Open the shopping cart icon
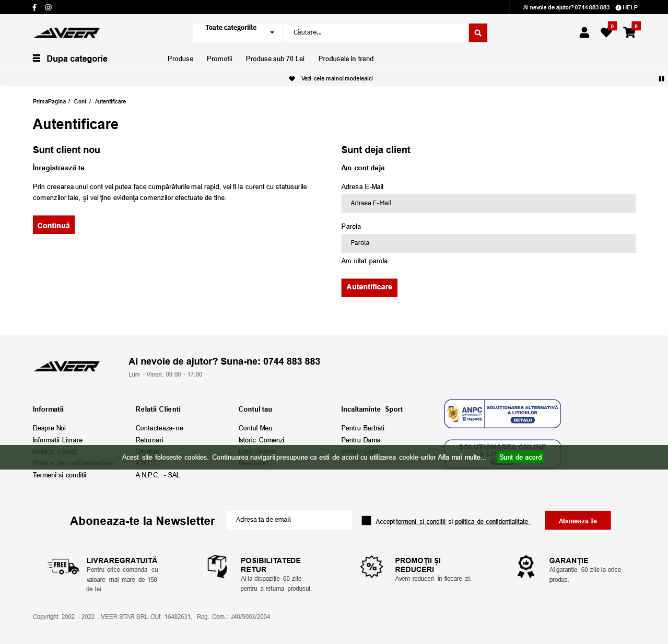 [629, 33]
